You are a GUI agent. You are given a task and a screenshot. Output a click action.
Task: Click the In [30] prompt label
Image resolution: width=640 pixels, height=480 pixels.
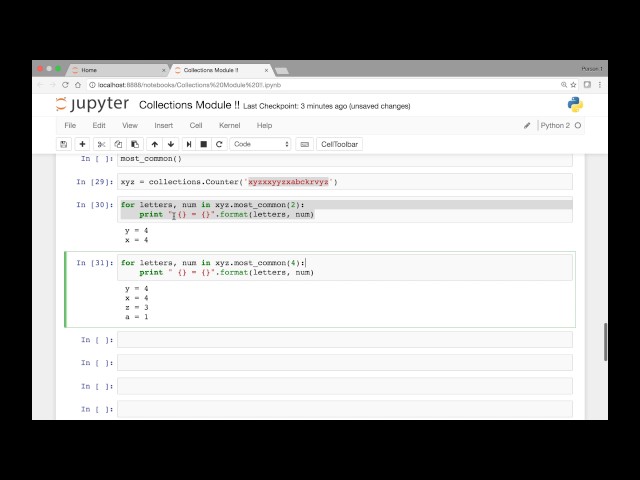click(x=95, y=204)
